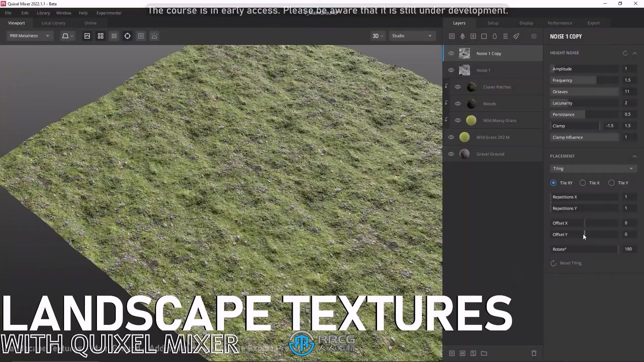Click the Reset Tiling label
Viewport: 644px width, 362px height.
[x=571, y=263]
